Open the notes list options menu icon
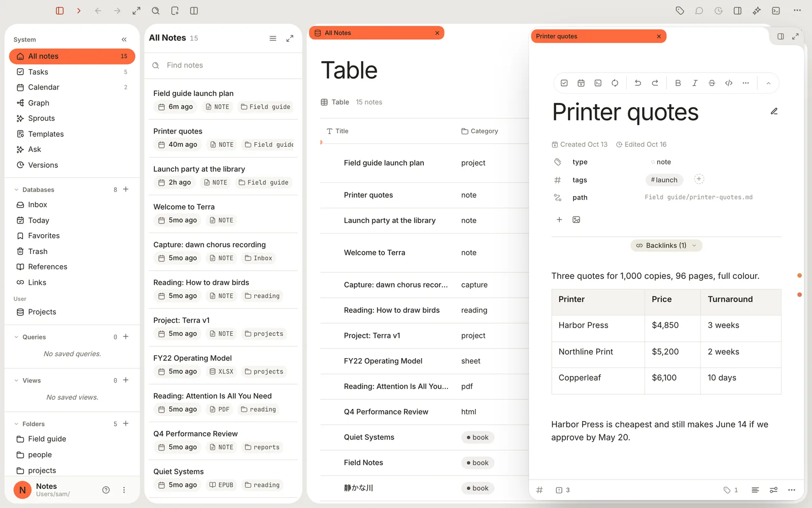 point(273,38)
